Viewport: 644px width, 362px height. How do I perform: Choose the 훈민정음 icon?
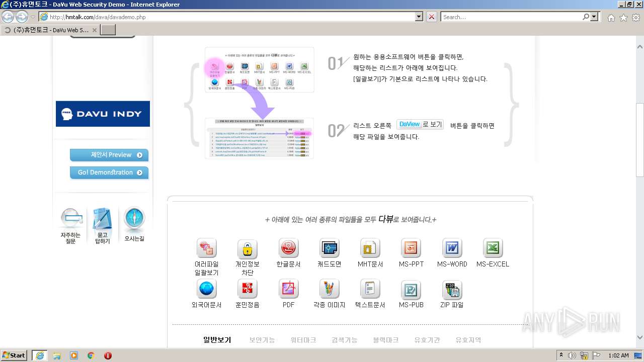click(x=248, y=289)
